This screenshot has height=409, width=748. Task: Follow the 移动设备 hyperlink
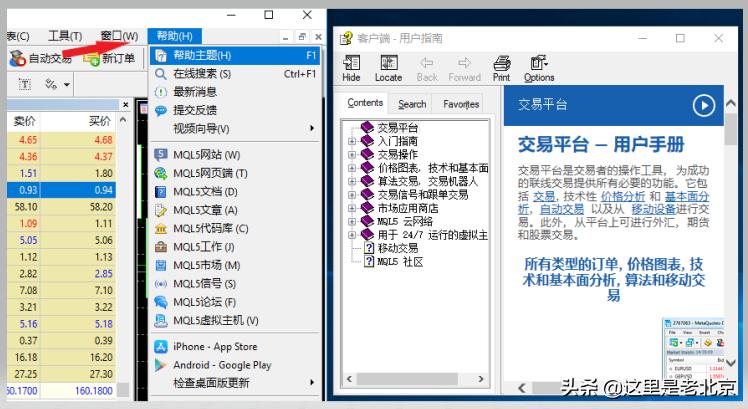(x=654, y=209)
